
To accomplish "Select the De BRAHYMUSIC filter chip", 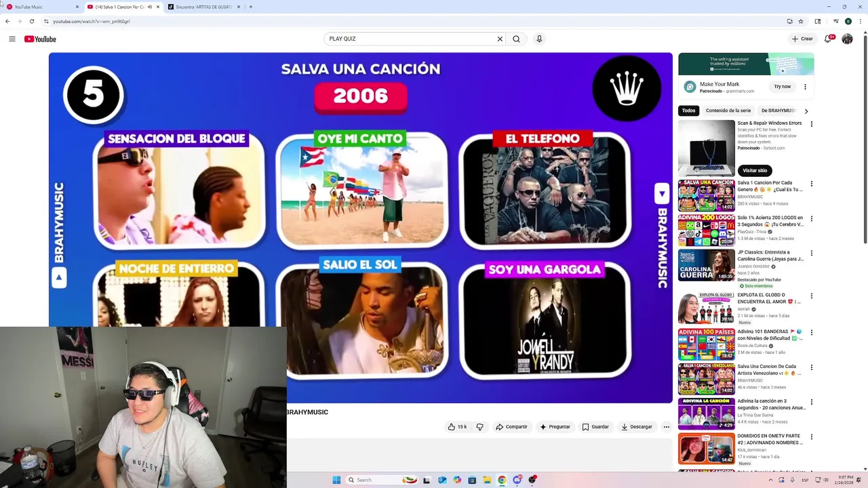I will pos(778,110).
